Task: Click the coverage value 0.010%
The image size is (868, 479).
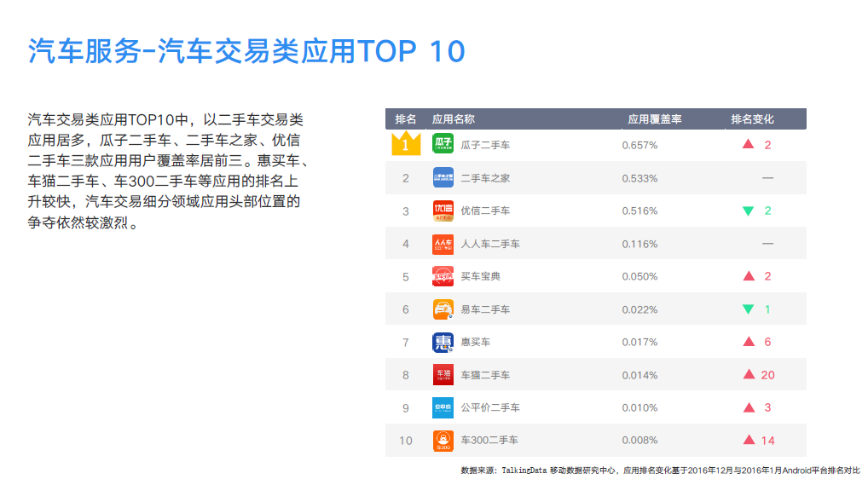Action: [639, 407]
